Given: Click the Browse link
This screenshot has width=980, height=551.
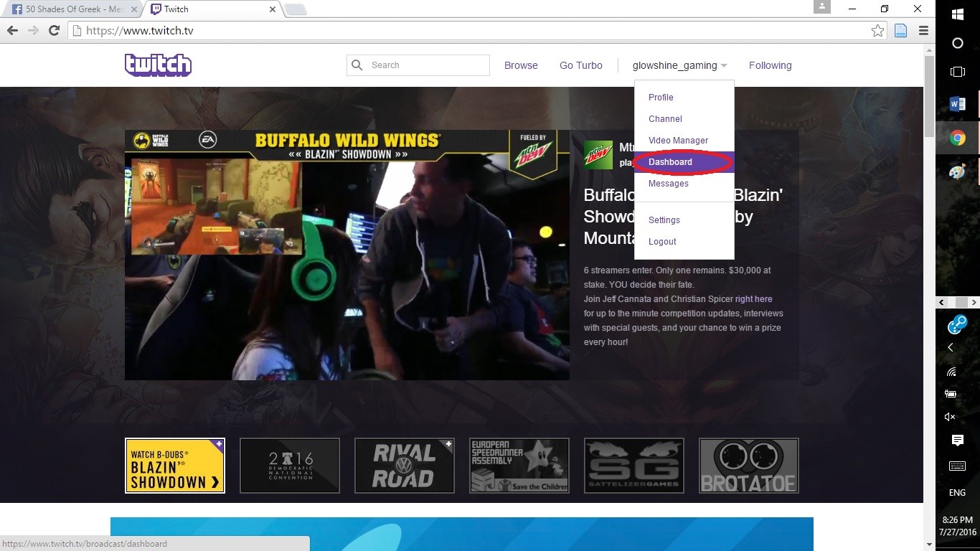Looking at the screenshot, I should (x=521, y=65).
